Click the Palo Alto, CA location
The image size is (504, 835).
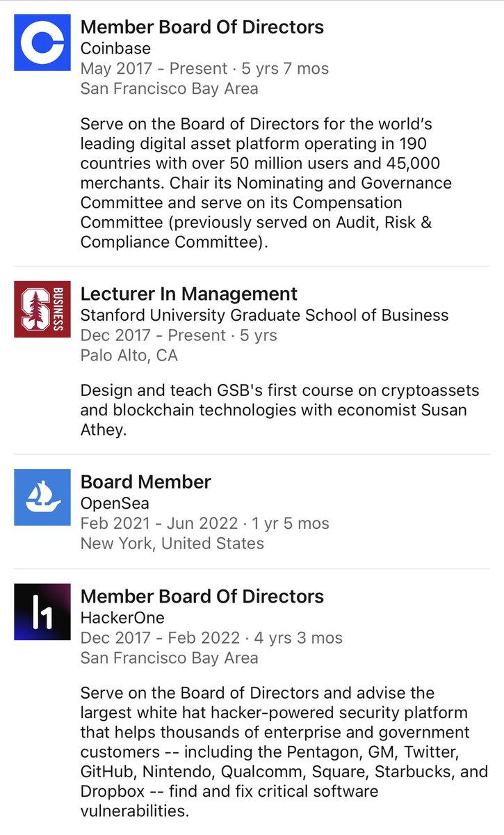129,356
